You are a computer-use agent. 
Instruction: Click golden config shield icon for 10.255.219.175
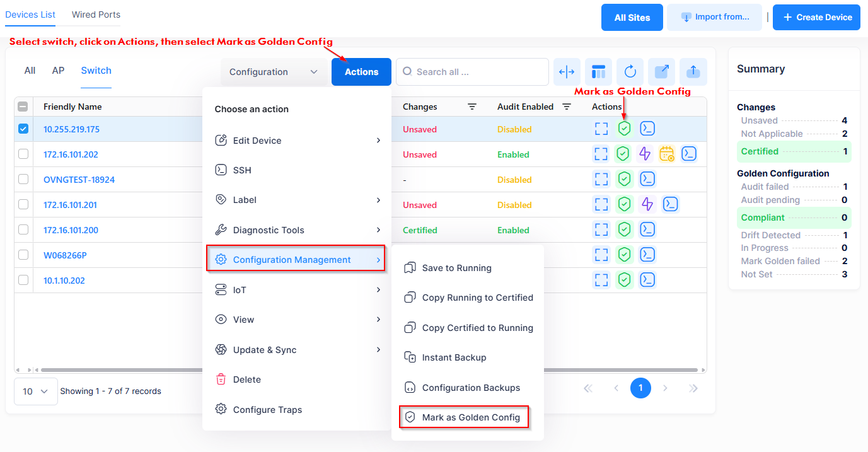coord(624,129)
